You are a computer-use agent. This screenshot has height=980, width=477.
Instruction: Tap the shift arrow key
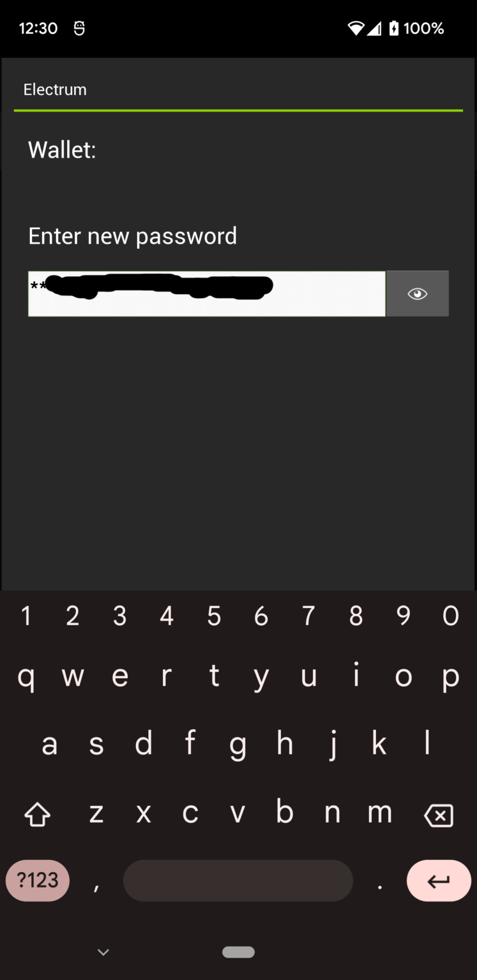(37, 815)
